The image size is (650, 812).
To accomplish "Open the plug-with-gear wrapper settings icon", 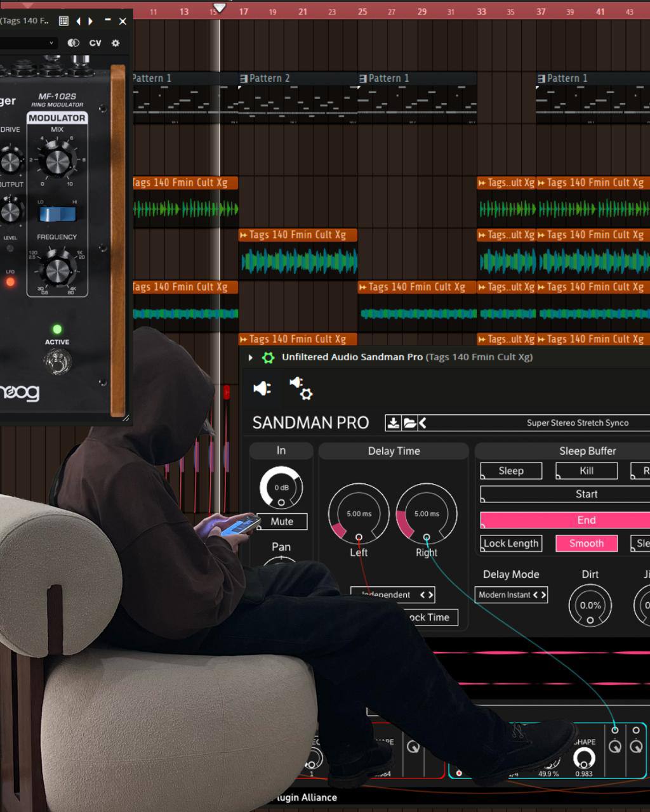I will click(x=301, y=388).
